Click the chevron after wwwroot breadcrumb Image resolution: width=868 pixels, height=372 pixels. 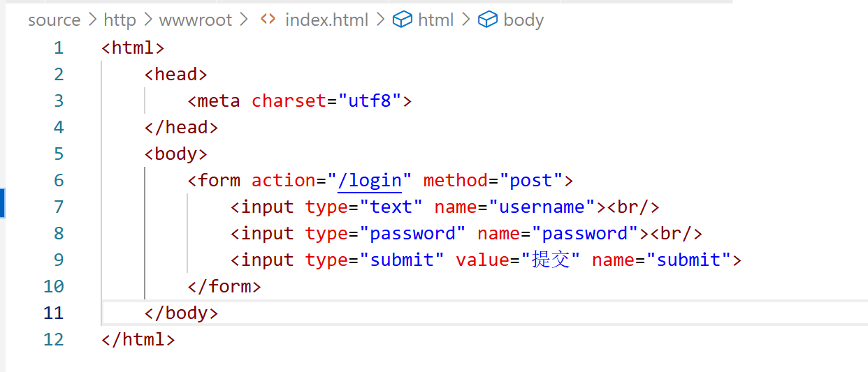(244, 20)
